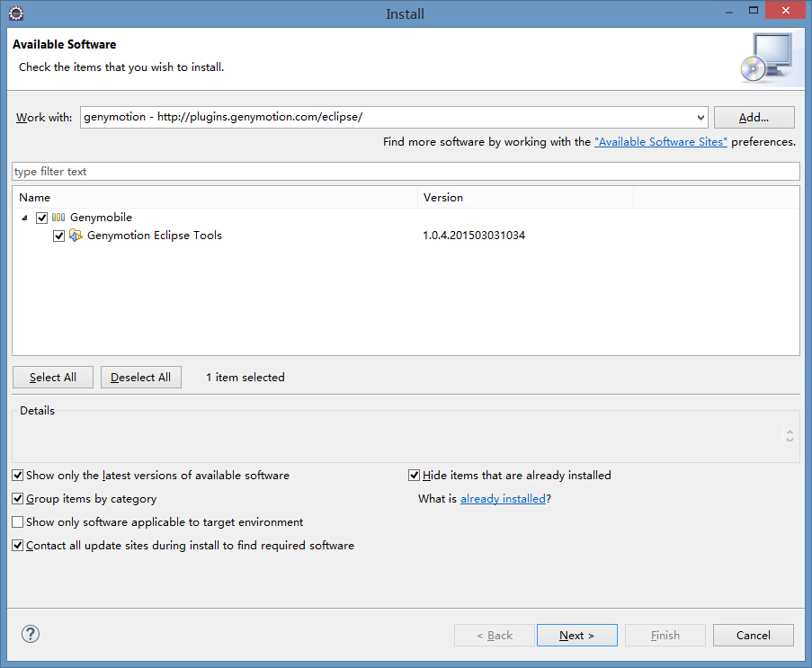Enable Show only software applicable to target environment
The height and width of the screenshot is (668, 812).
18,522
